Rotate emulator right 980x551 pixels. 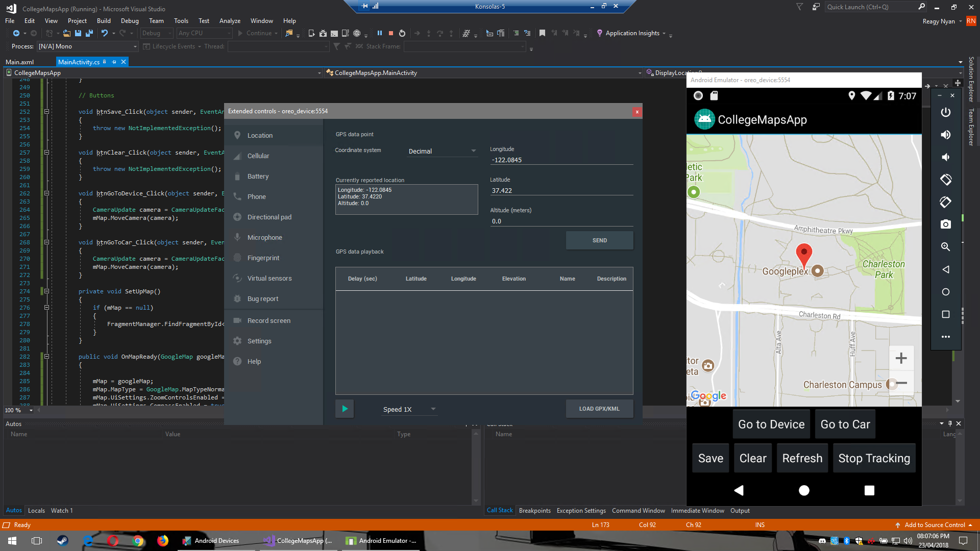tap(946, 202)
